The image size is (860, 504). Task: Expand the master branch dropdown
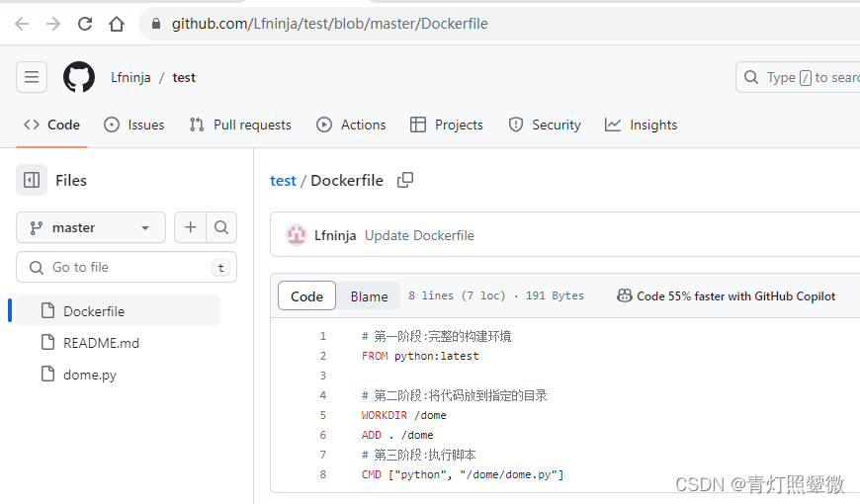pyautogui.click(x=91, y=227)
